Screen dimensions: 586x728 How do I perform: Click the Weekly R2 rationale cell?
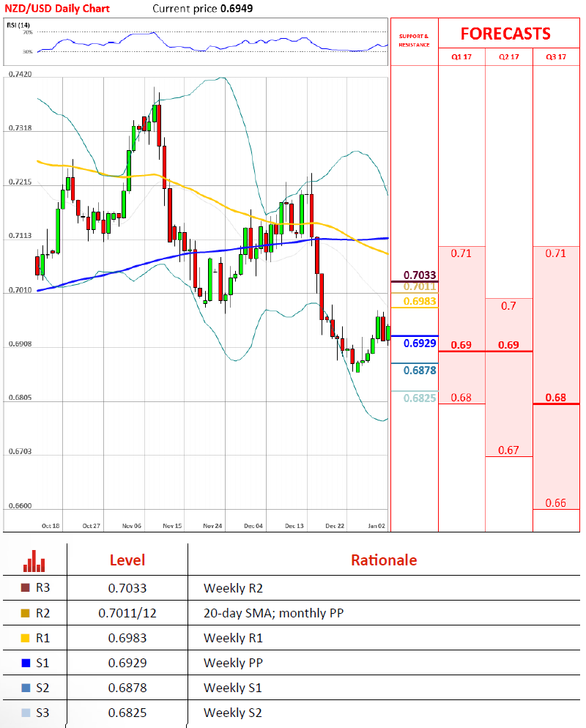tap(233, 588)
